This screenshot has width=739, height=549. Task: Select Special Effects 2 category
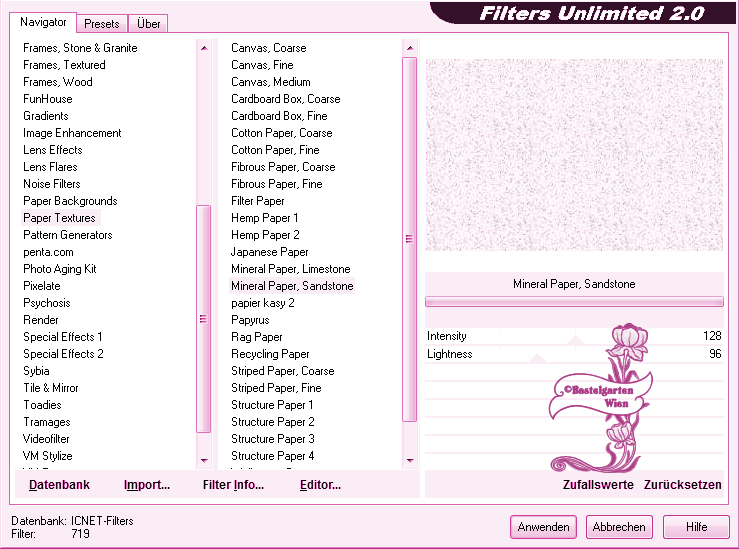tap(63, 354)
